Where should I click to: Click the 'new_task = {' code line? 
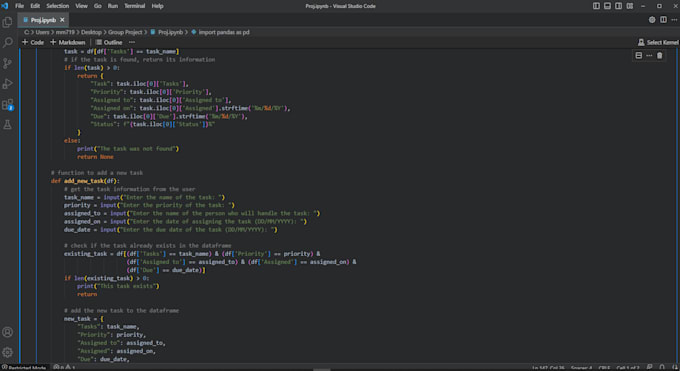[84, 318]
